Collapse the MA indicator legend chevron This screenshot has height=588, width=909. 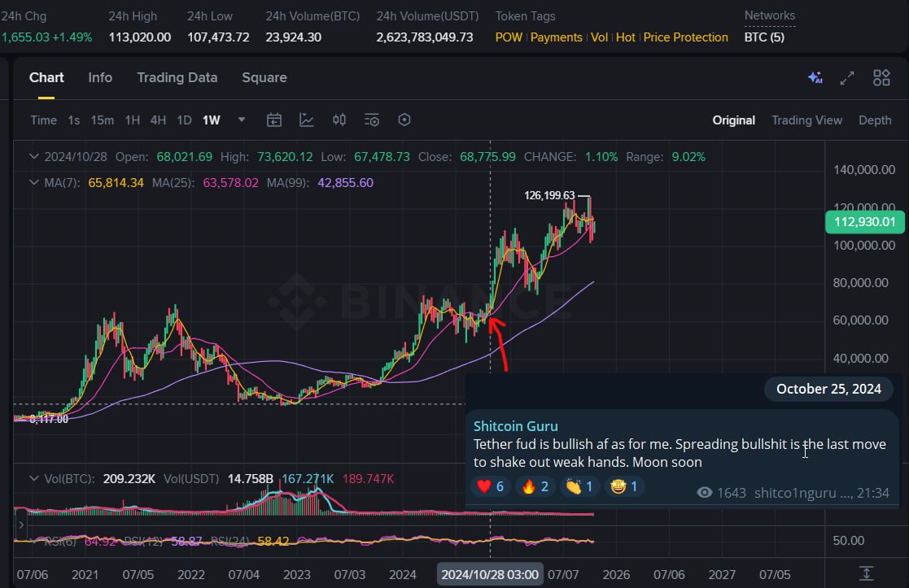[33, 183]
